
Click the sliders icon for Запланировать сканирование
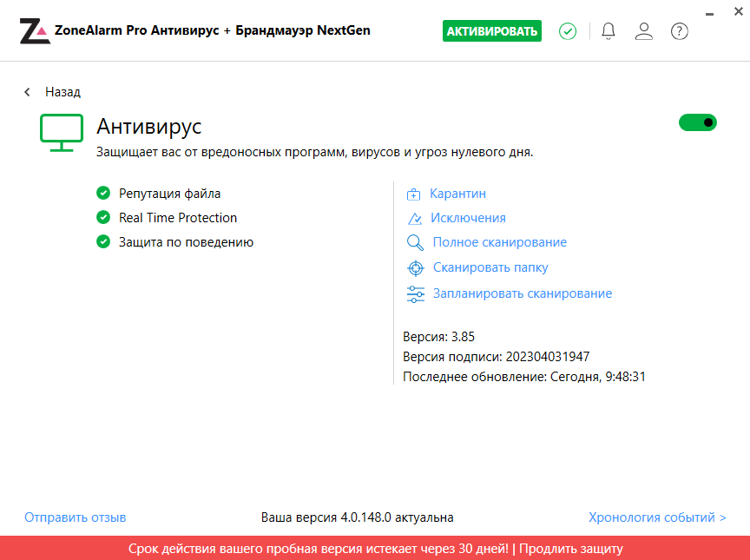pyautogui.click(x=415, y=294)
